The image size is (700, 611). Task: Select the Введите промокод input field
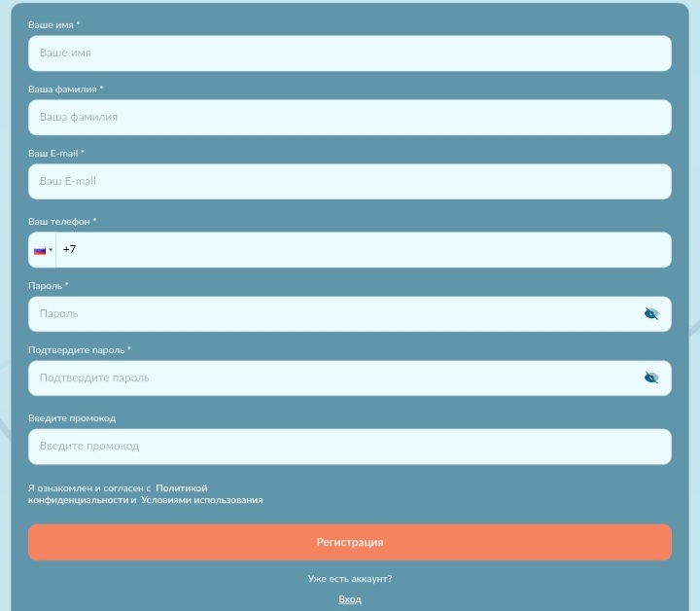349,447
